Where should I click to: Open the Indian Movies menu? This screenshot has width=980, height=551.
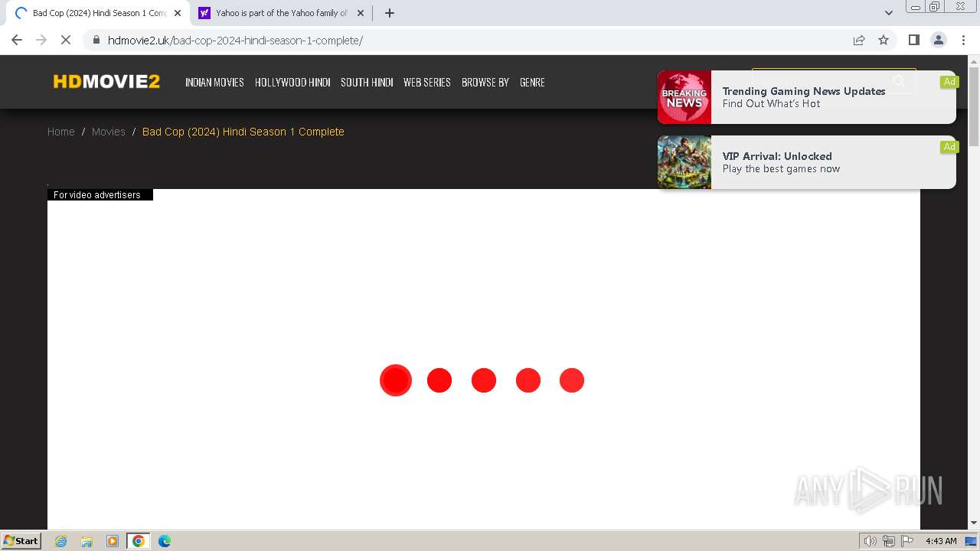pyautogui.click(x=214, y=82)
